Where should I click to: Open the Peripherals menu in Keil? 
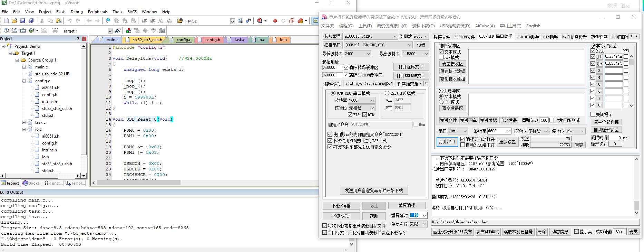98,12
